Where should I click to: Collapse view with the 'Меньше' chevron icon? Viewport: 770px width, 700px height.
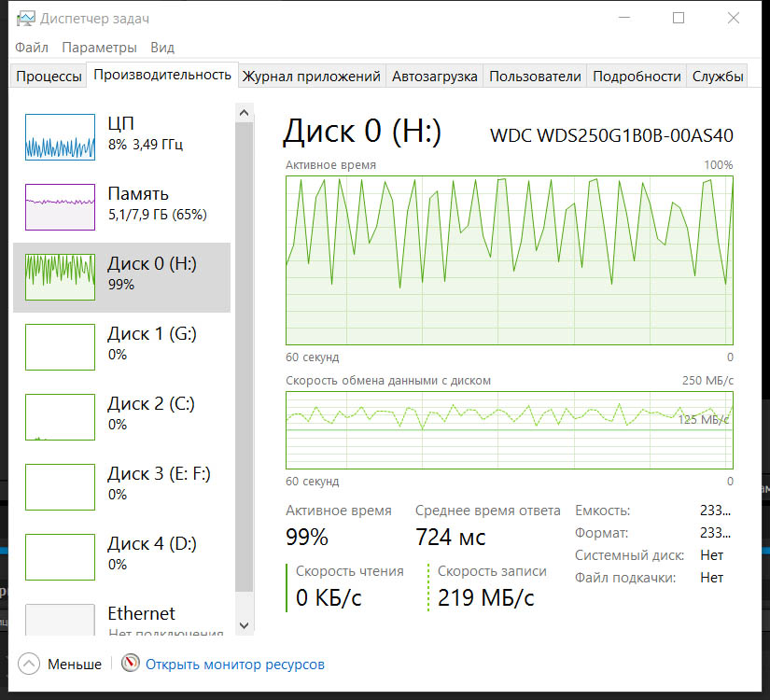coord(29,665)
